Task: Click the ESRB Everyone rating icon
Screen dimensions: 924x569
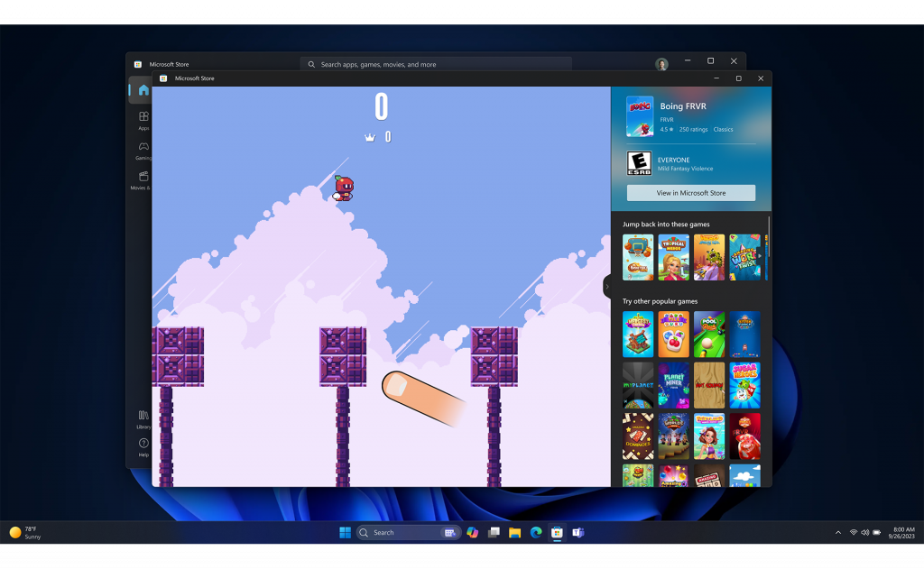Action: click(x=640, y=162)
